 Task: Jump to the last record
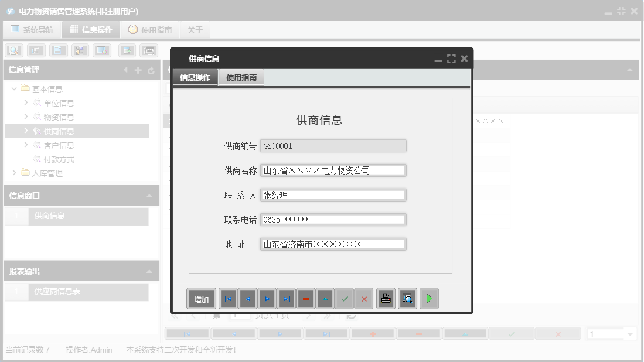point(287,298)
